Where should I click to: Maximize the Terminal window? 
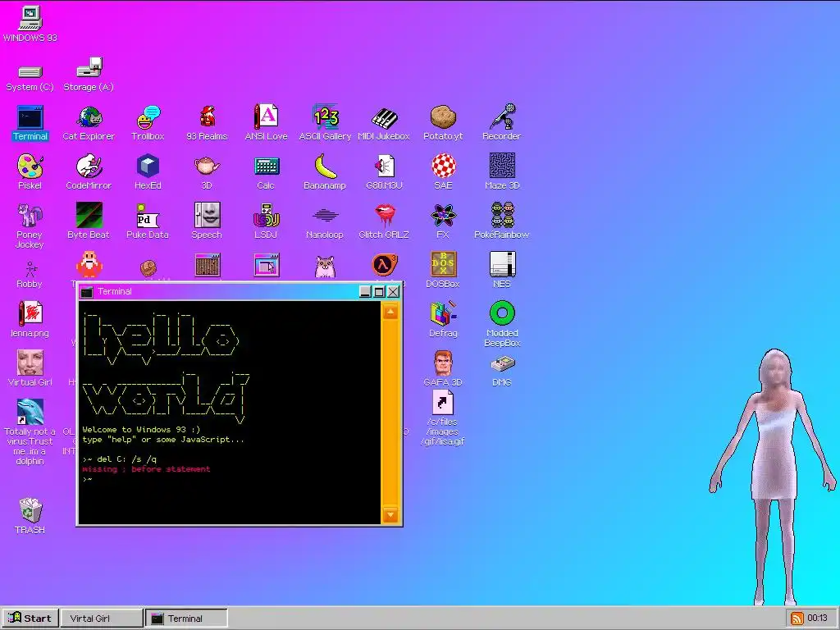click(x=379, y=291)
